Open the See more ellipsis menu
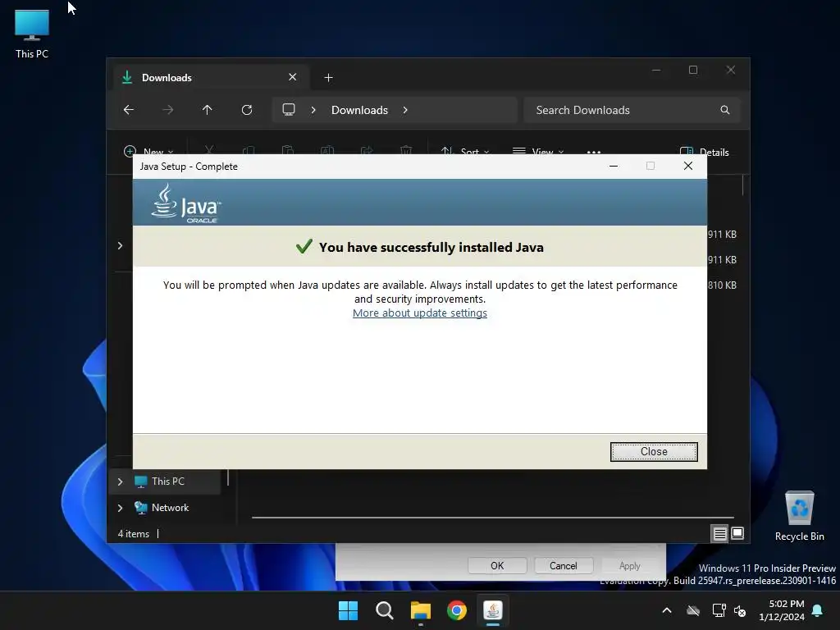Viewport: 840px width, 630px height. [594, 152]
